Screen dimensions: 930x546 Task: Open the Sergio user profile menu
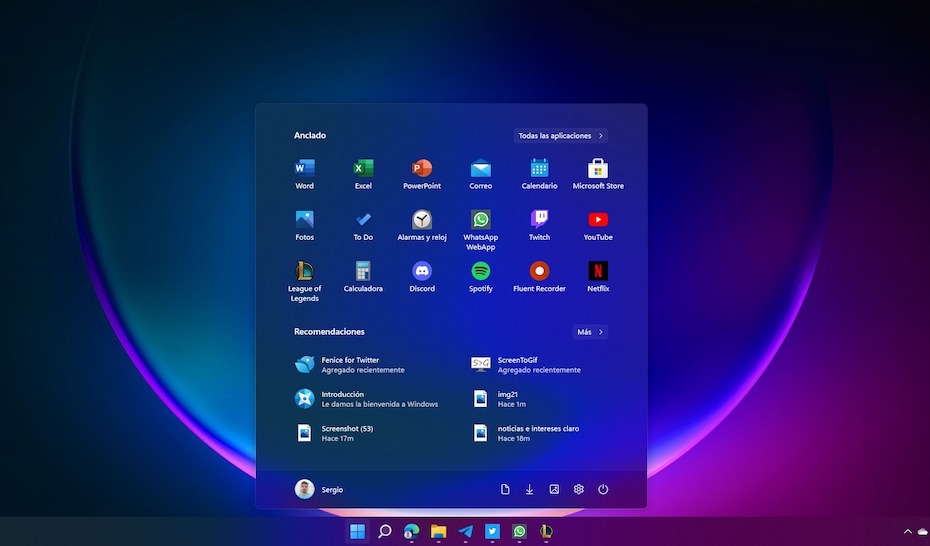click(x=319, y=489)
